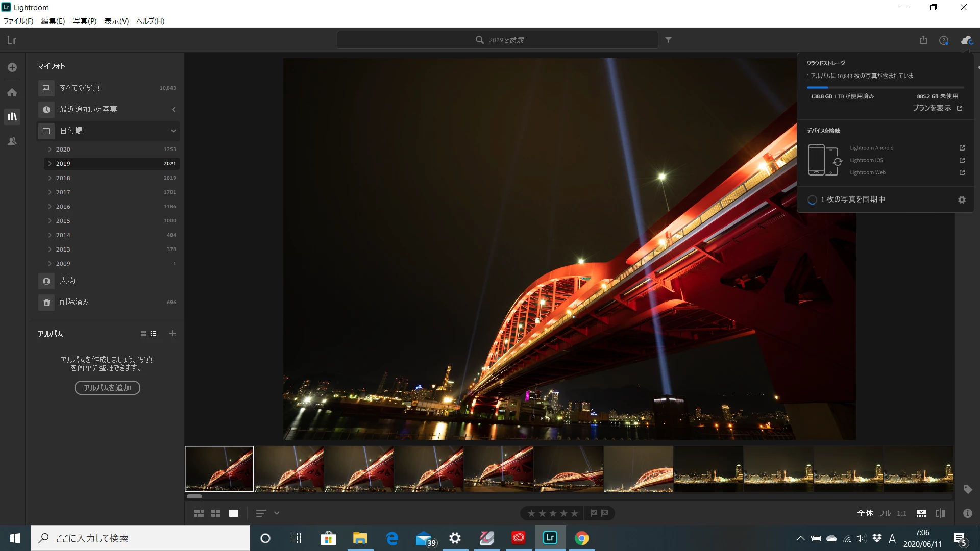Open sync settings gear icon

pyautogui.click(x=962, y=199)
